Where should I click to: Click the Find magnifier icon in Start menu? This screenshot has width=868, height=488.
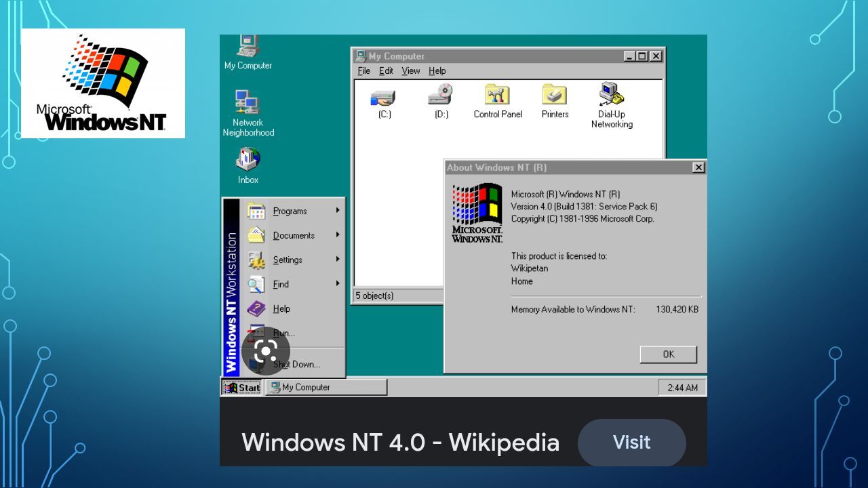[256, 284]
